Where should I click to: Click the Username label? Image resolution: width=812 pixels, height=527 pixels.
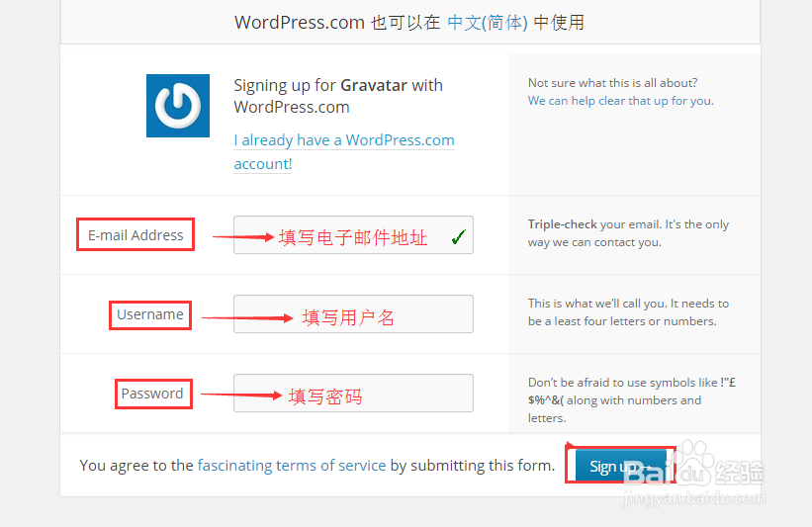(x=150, y=314)
